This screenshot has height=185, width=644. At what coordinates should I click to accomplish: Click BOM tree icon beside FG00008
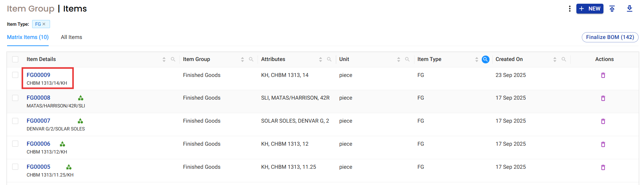click(80, 98)
